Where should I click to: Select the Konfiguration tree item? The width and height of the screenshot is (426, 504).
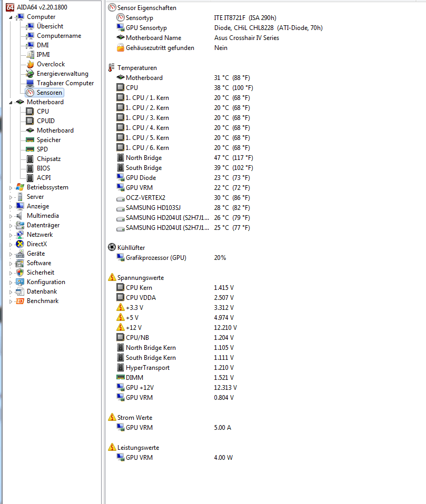(46, 282)
